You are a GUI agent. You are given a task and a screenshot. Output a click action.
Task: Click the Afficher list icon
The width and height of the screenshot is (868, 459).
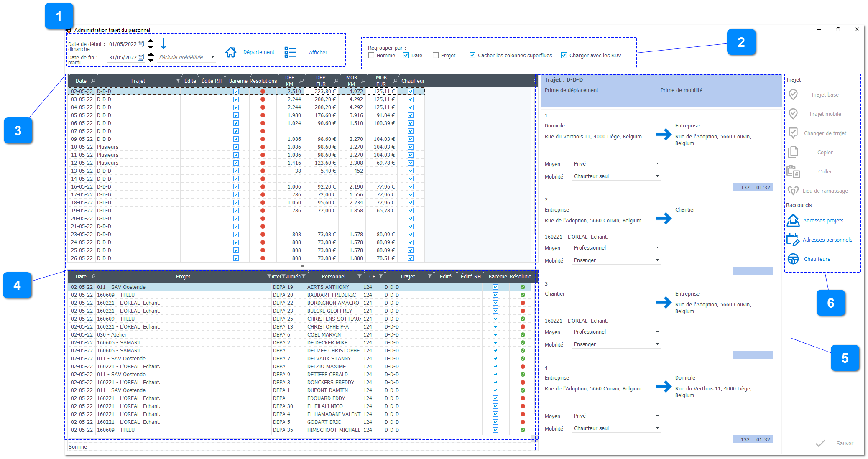point(290,52)
